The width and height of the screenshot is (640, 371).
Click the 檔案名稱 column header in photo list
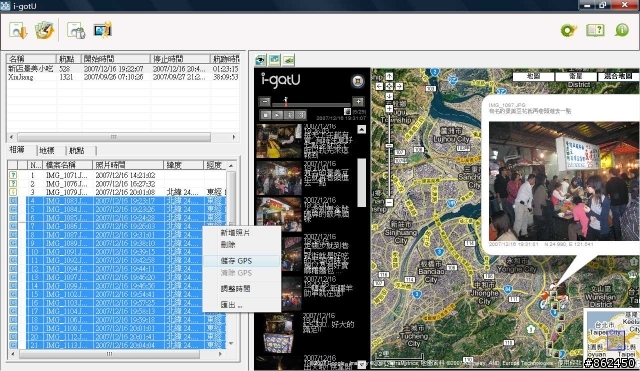coord(68,165)
